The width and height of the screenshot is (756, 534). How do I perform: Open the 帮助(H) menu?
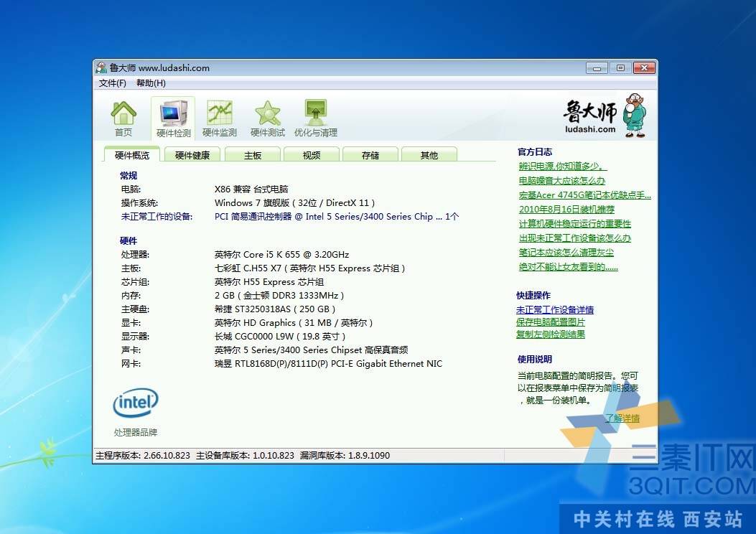click(151, 83)
